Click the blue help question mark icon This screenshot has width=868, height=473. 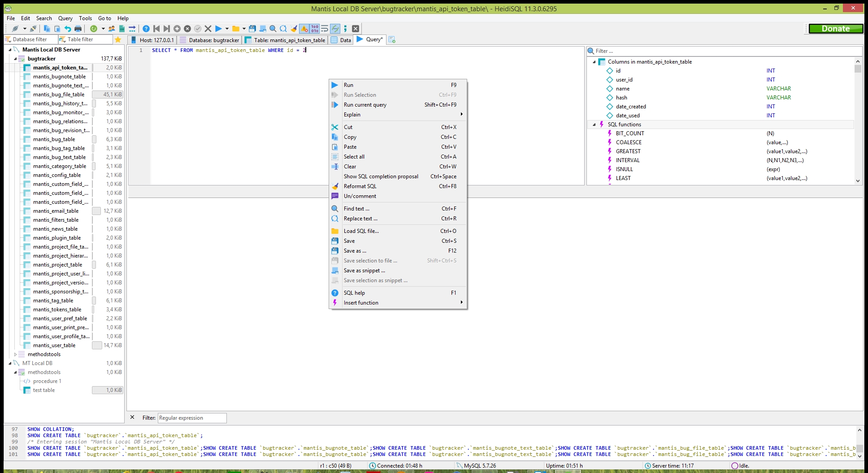click(146, 29)
